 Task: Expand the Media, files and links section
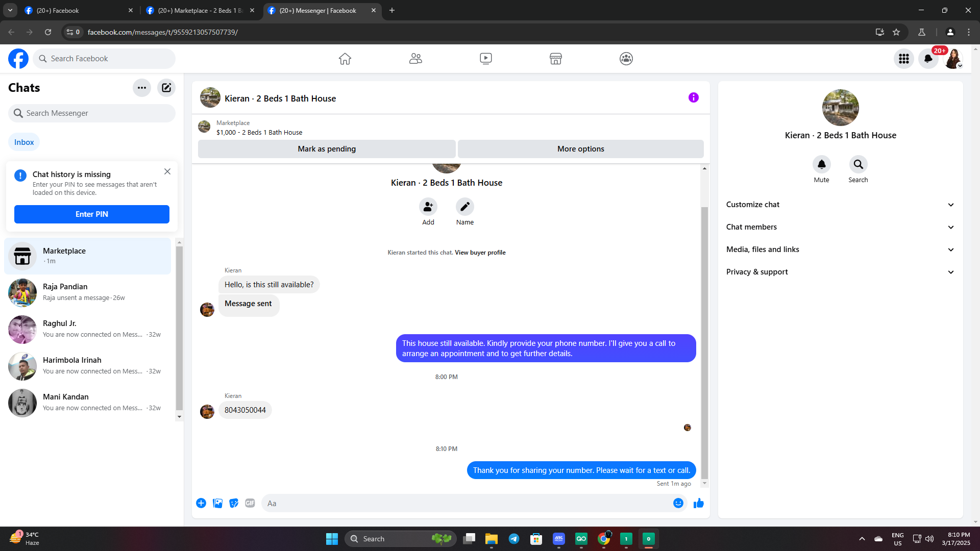pyautogui.click(x=841, y=249)
